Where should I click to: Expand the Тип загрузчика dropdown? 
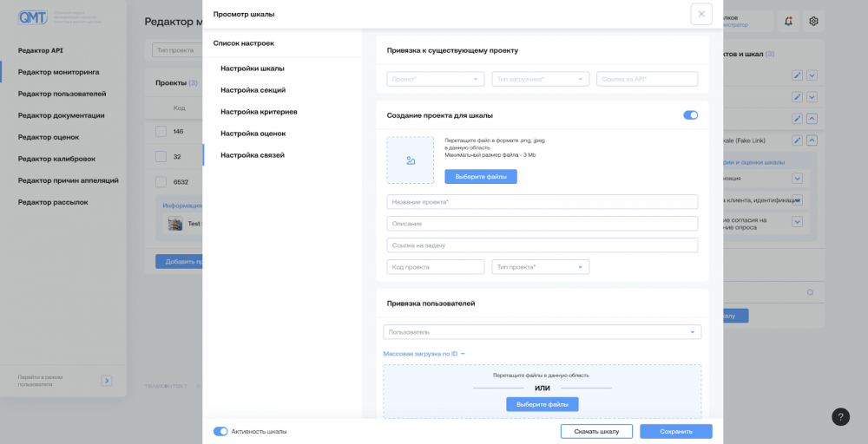point(540,79)
